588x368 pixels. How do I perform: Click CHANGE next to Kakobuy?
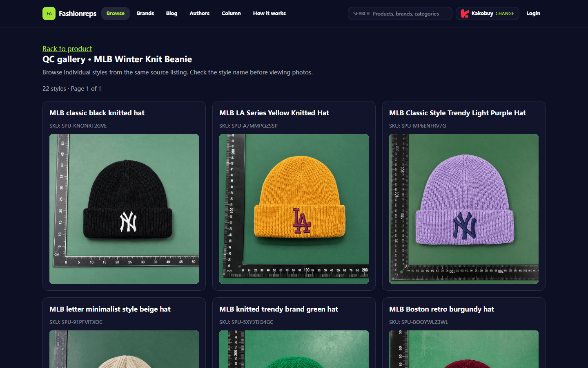pyautogui.click(x=505, y=13)
